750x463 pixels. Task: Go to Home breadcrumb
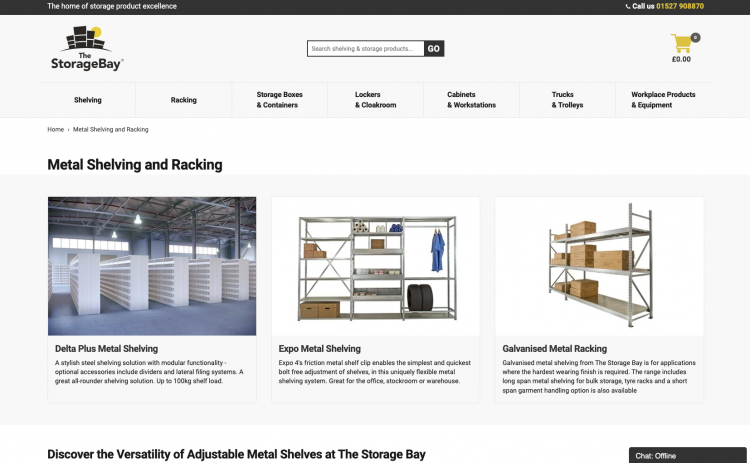[x=55, y=130]
